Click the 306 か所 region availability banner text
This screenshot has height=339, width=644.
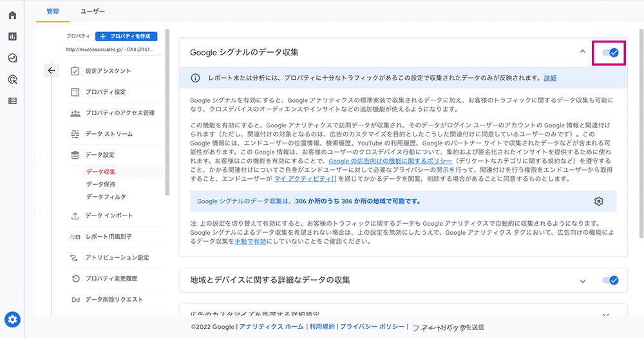308,201
